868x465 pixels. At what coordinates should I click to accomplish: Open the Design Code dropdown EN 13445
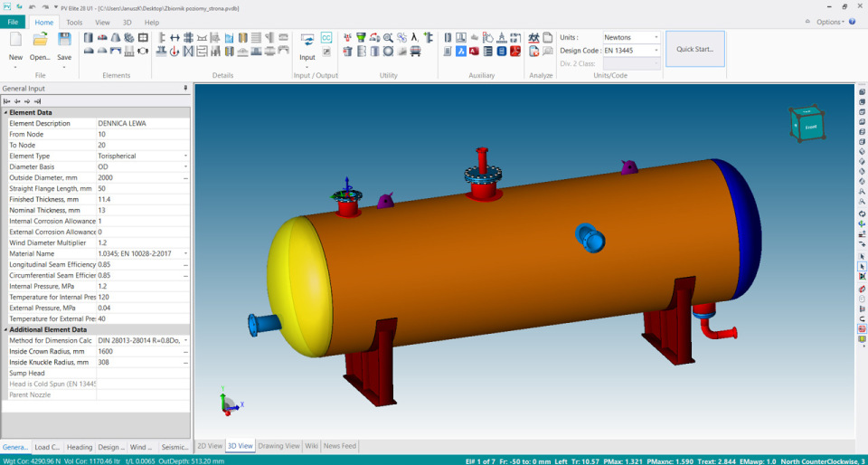(656, 51)
